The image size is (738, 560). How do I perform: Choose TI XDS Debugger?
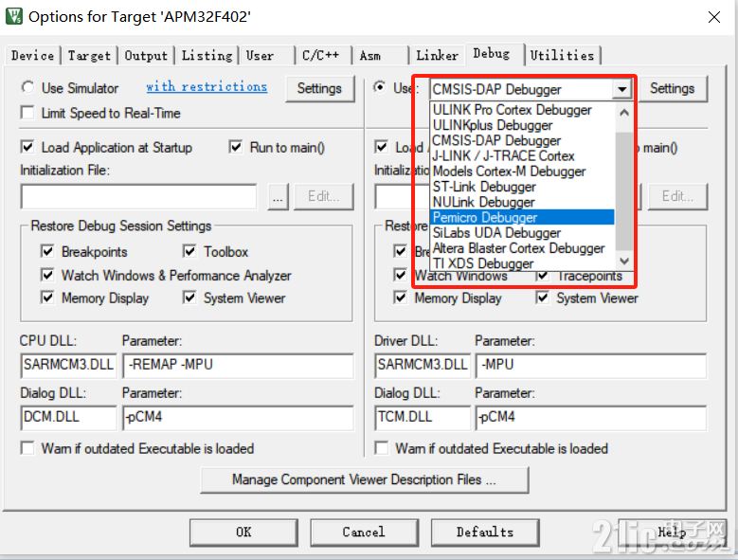point(522,263)
